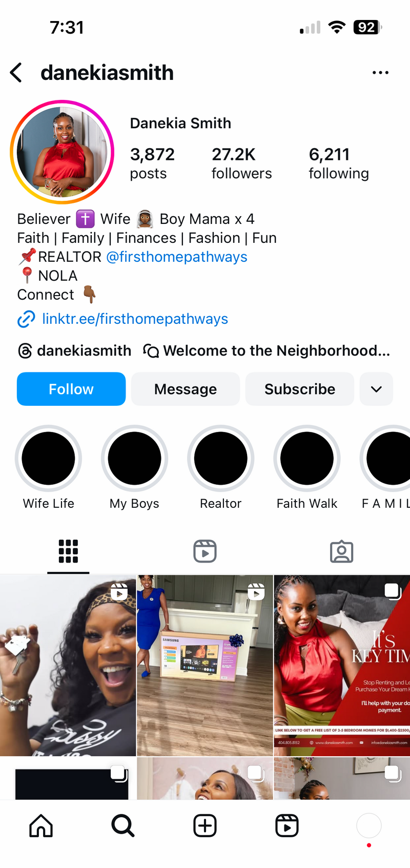Open the @firsthomepathways mention
Image resolution: width=410 pixels, height=868 pixels.
(x=177, y=257)
